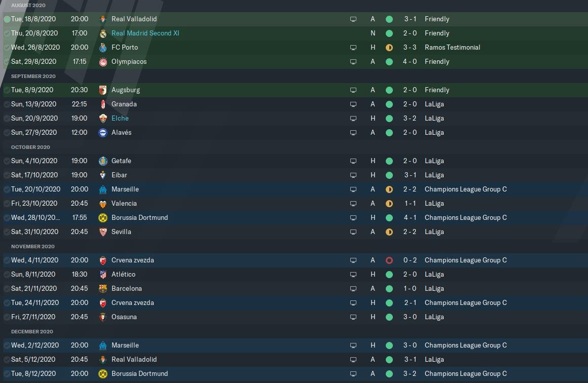This screenshot has width=588, height=383.
Task: Click the orange draw indicator for Valencia match
Action: click(x=389, y=204)
